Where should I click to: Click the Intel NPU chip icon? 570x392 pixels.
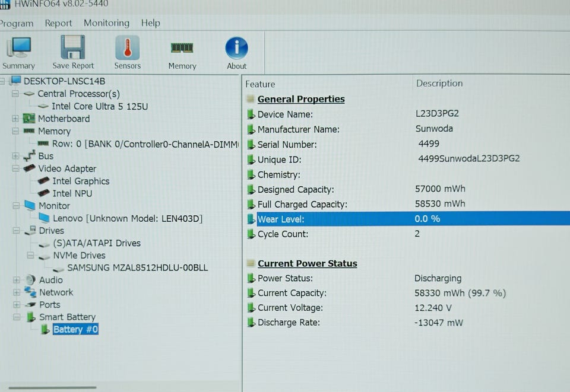[43, 192]
